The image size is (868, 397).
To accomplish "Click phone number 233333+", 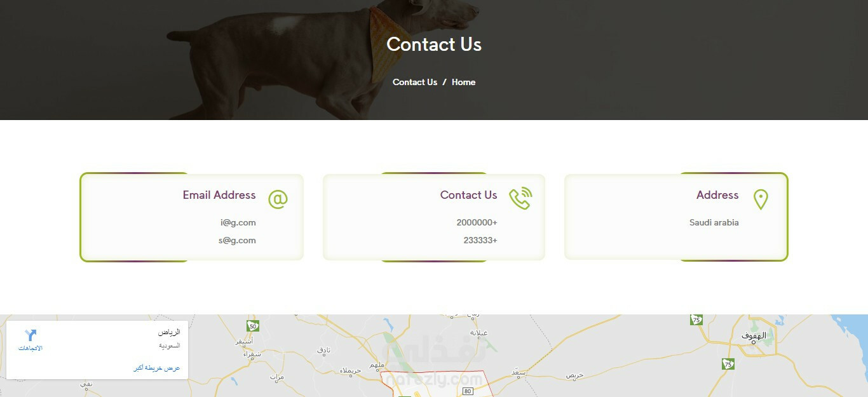I will pos(480,240).
